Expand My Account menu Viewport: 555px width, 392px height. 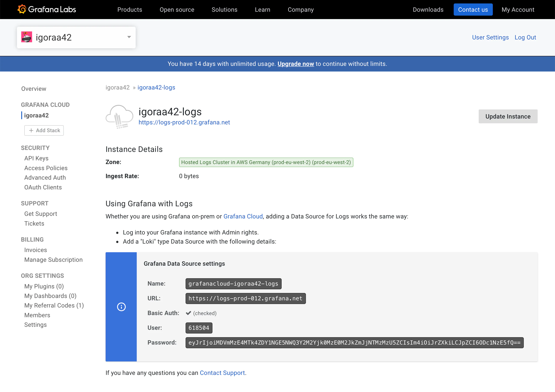[517, 10]
